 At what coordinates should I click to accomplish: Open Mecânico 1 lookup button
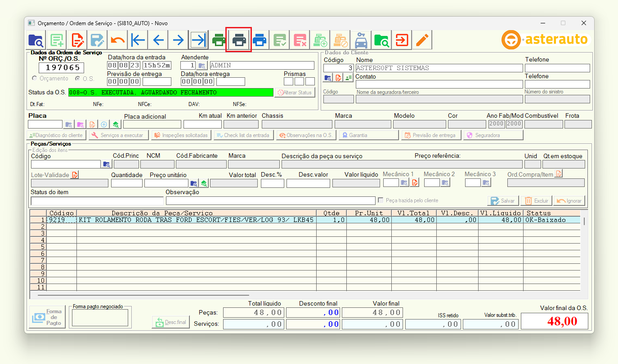pyautogui.click(x=404, y=183)
